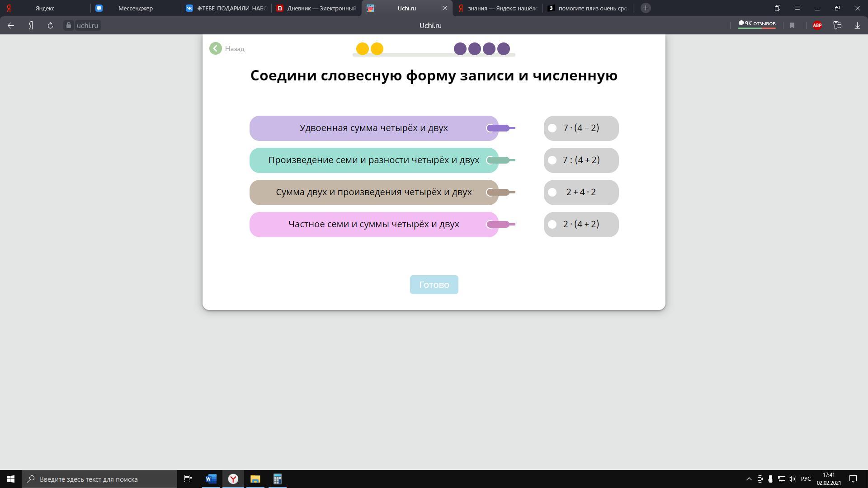Click the browser reload page icon
Screen dimensions: 868x488
pos(50,26)
